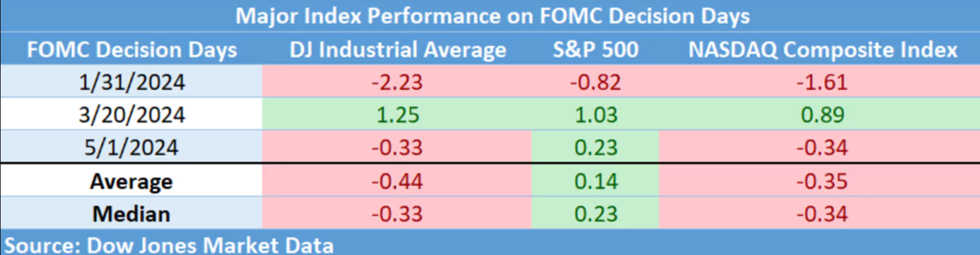Click the -2.23 Dow Jones value

coord(397,82)
